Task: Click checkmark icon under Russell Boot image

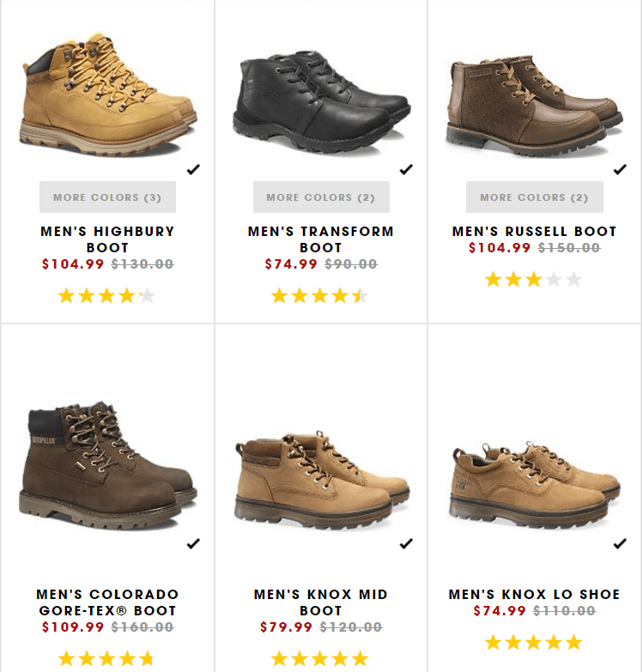Action: [x=620, y=170]
